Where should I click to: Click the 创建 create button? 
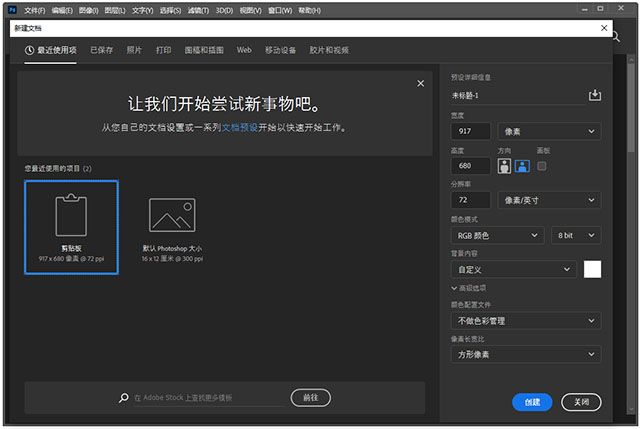point(532,402)
